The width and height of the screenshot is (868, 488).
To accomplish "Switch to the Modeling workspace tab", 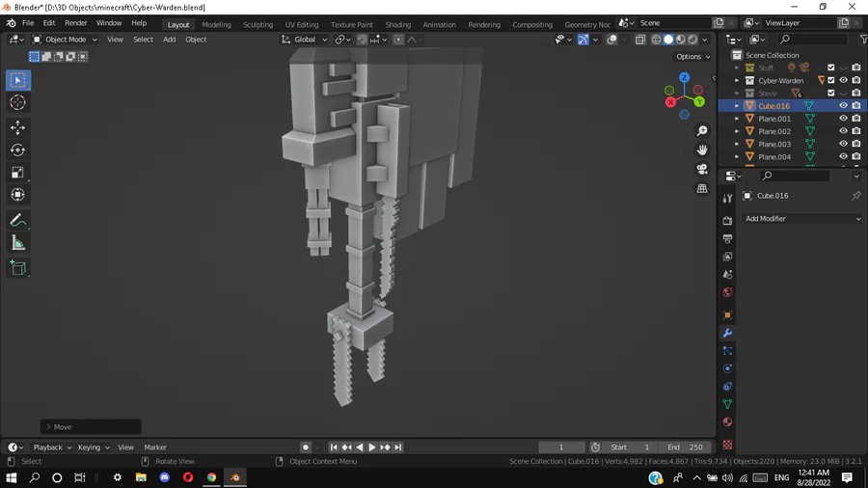I will click(216, 24).
